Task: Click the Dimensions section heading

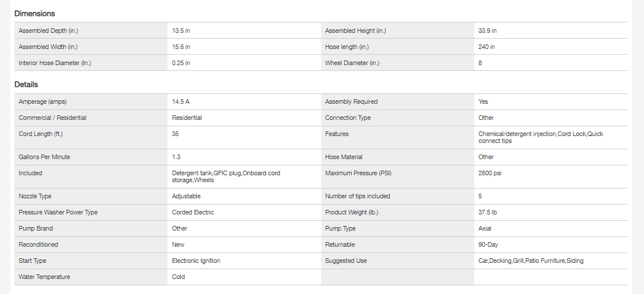Action: [x=35, y=13]
